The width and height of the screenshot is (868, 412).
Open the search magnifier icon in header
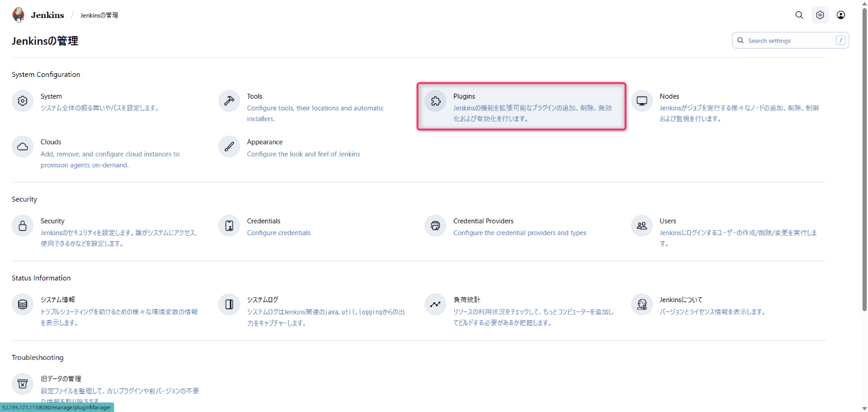click(x=799, y=15)
